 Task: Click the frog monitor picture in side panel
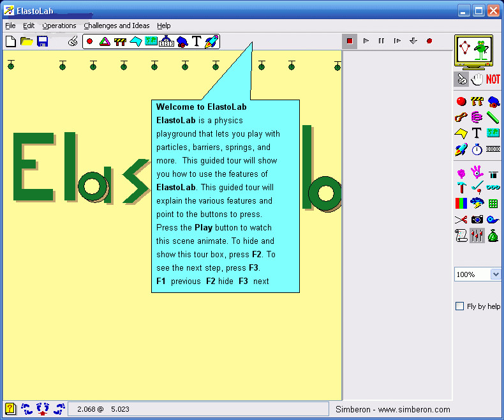coord(473,52)
